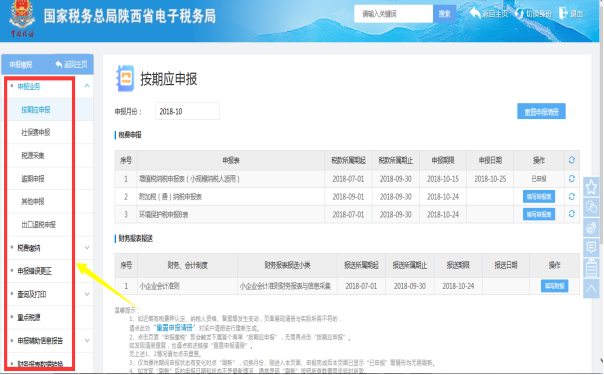Open 税源采集 in the left menu
604x375 pixels.
click(x=33, y=156)
